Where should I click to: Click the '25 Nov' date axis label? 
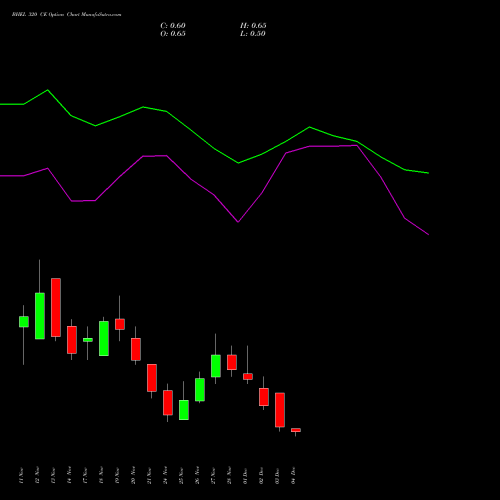pyautogui.click(x=181, y=476)
